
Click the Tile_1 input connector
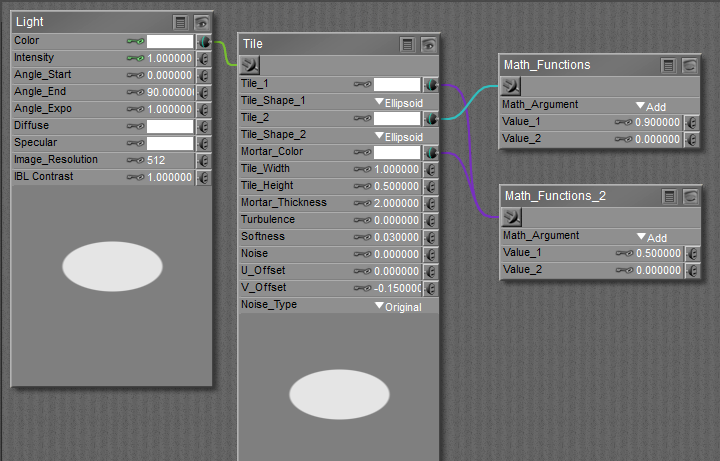tap(431, 85)
